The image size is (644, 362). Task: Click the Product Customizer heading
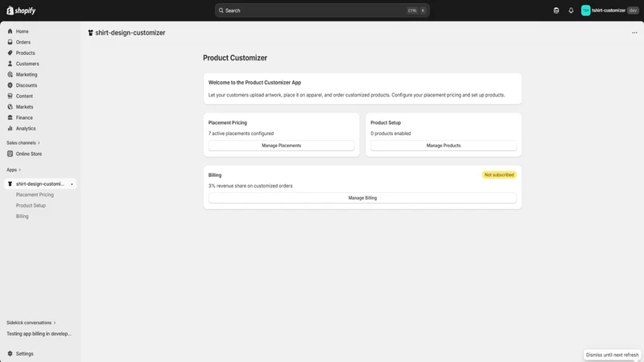[235, 58]
